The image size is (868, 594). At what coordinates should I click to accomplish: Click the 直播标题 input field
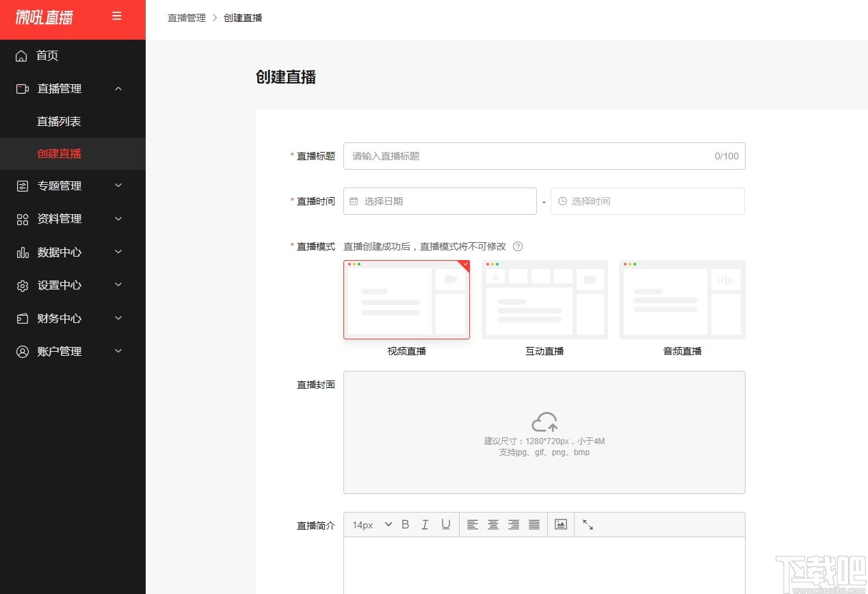544,156
